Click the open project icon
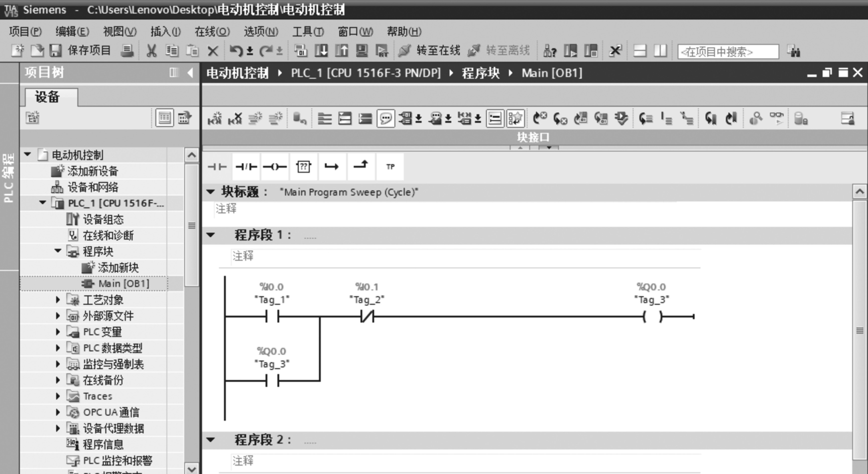 click(37, 50)
